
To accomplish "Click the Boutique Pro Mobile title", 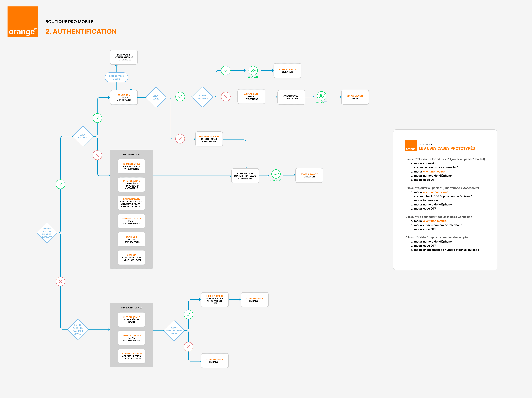I will coord(69,22).
